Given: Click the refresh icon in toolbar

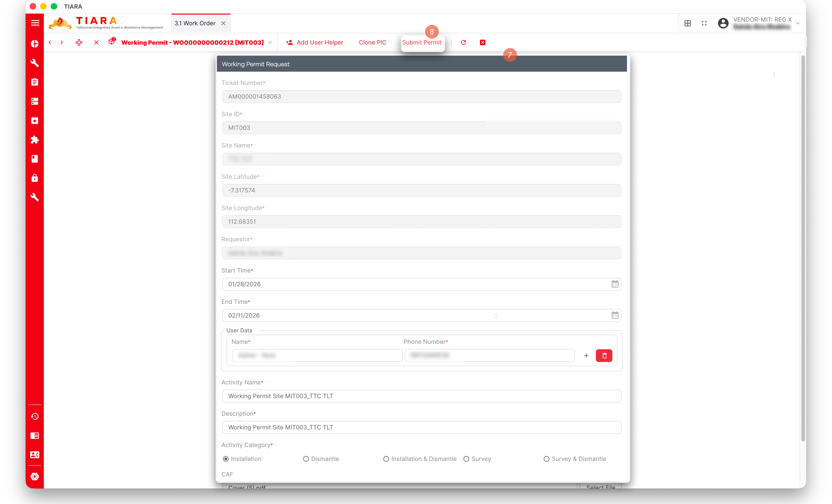Looking at the screenshot, I should [x=463, y=43].
